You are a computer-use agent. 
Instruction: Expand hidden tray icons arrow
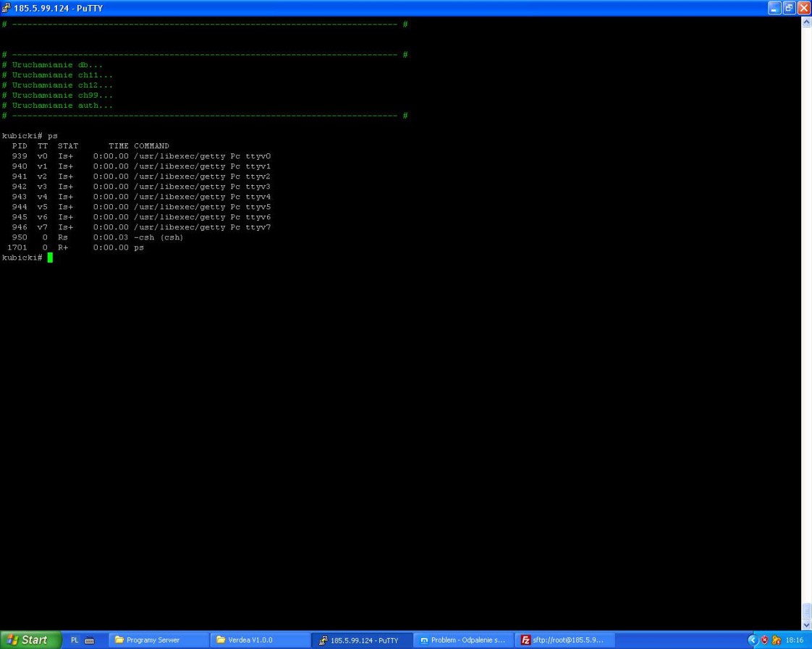[x=753, y=640]
